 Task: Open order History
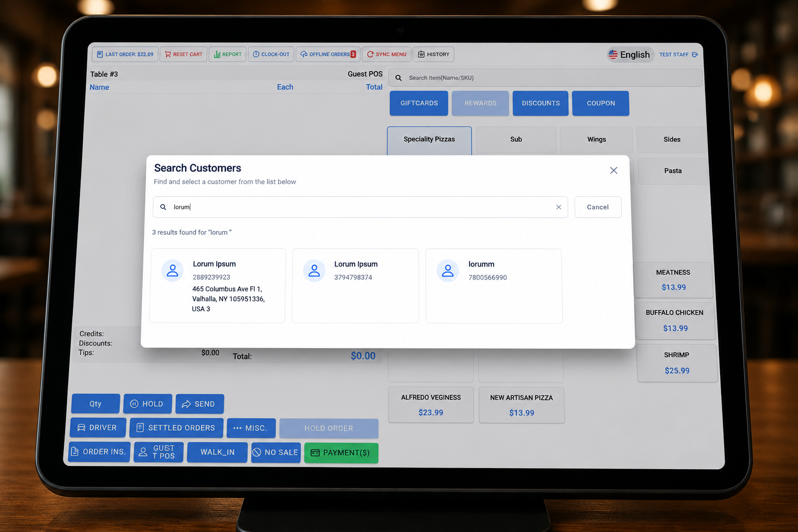pos(434,54)
